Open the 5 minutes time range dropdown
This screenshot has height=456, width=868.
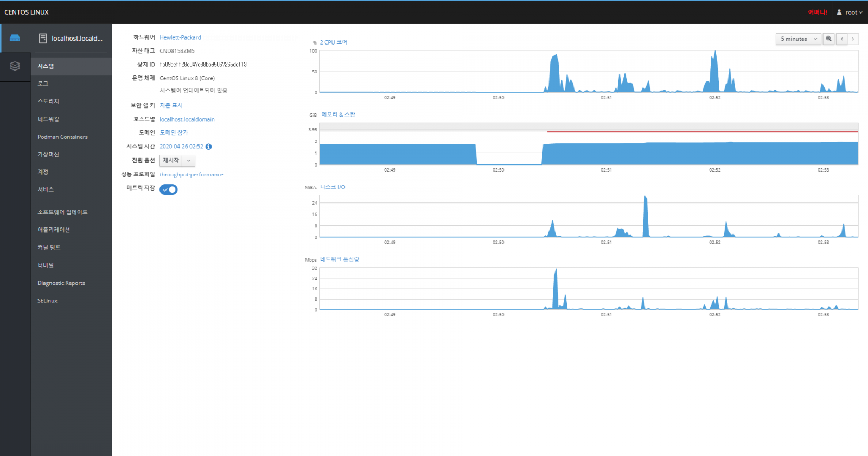798,39
